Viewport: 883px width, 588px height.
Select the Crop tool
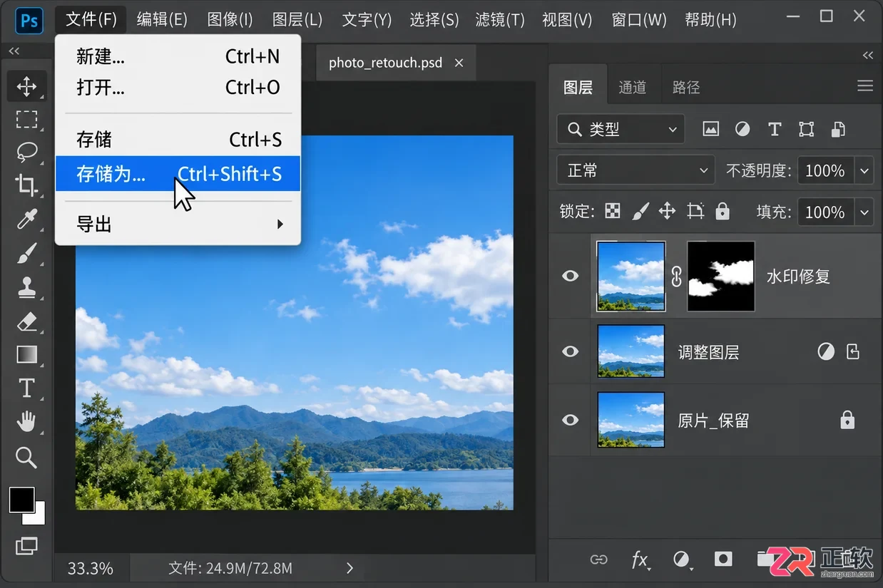click(26, 185)
